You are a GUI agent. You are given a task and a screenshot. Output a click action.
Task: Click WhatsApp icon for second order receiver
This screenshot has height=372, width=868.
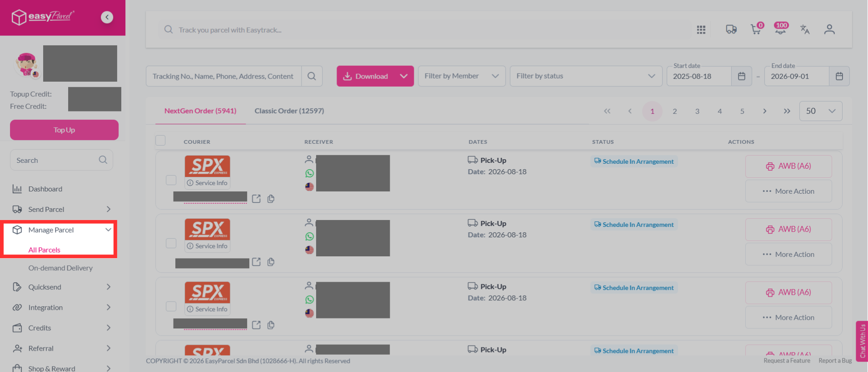point(309,236)
